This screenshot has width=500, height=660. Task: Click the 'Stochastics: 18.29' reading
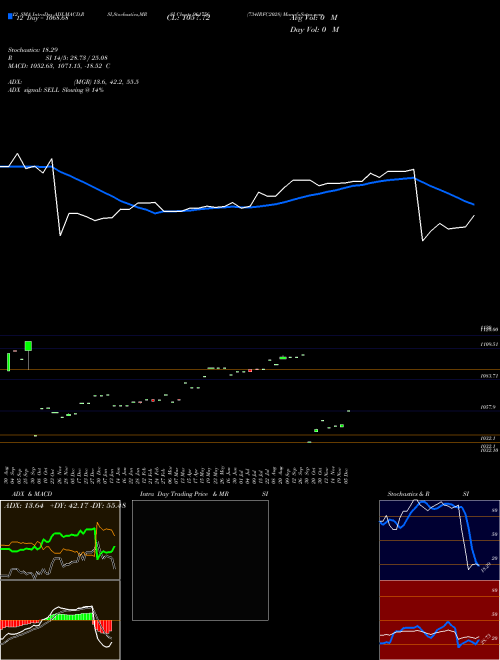33,50
